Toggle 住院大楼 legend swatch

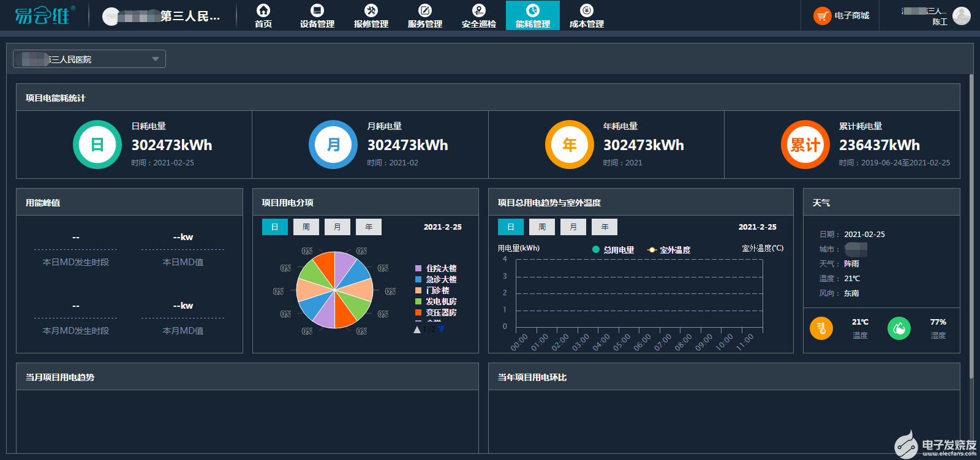point(418,268)
